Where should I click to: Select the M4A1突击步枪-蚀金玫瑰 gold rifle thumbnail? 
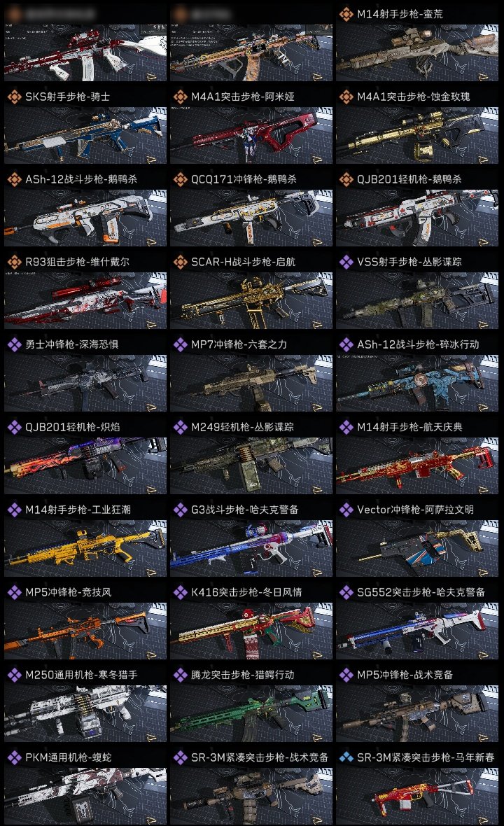click(x=417, y=135)
